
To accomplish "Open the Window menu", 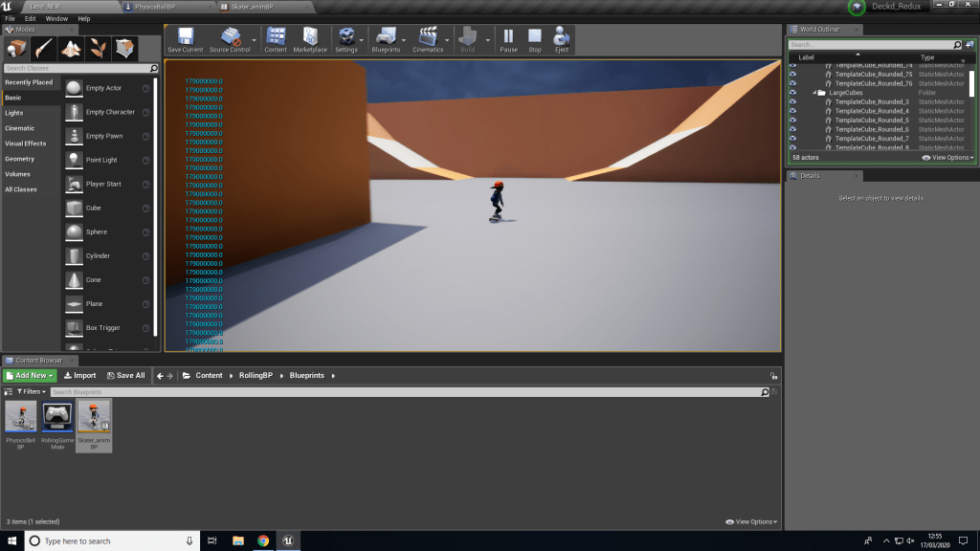I will point(56,18).
